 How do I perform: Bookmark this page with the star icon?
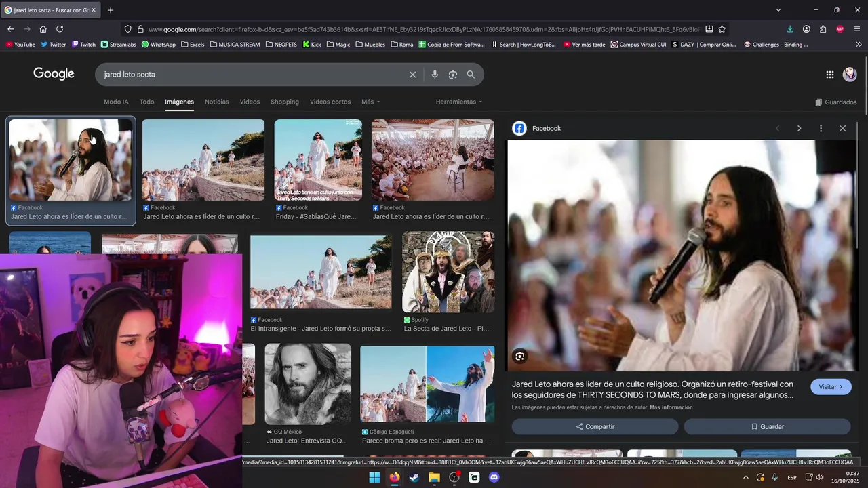click(722, 29)
